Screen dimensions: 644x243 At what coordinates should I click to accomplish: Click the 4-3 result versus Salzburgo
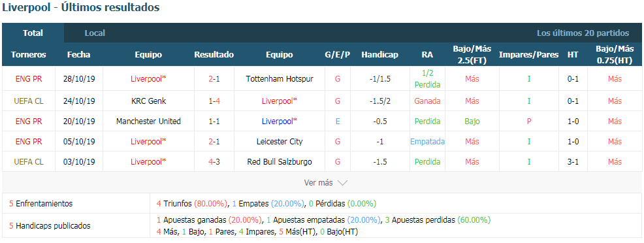coord(214,162)
